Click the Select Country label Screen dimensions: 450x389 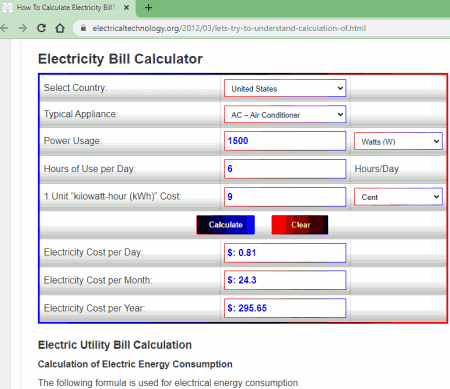(x=75, y=88)
